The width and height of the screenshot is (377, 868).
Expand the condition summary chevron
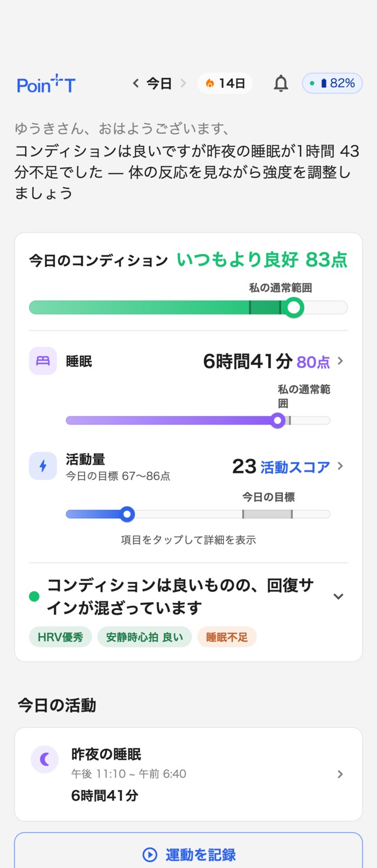coord(338,596)
